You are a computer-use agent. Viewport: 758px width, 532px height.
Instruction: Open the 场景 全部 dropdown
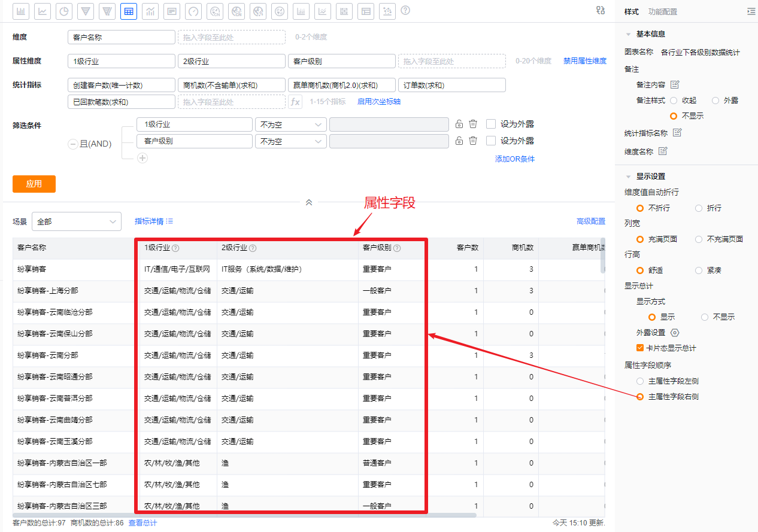(77, 221)
